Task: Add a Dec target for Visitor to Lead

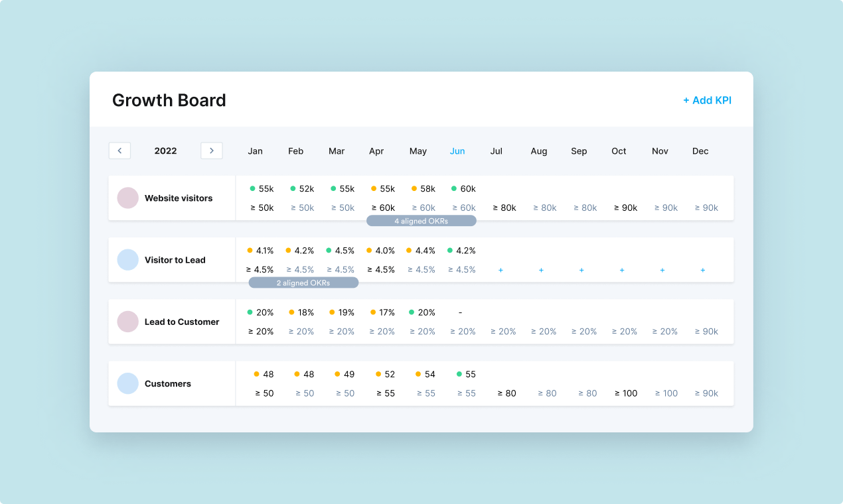Action: (703, 270)
